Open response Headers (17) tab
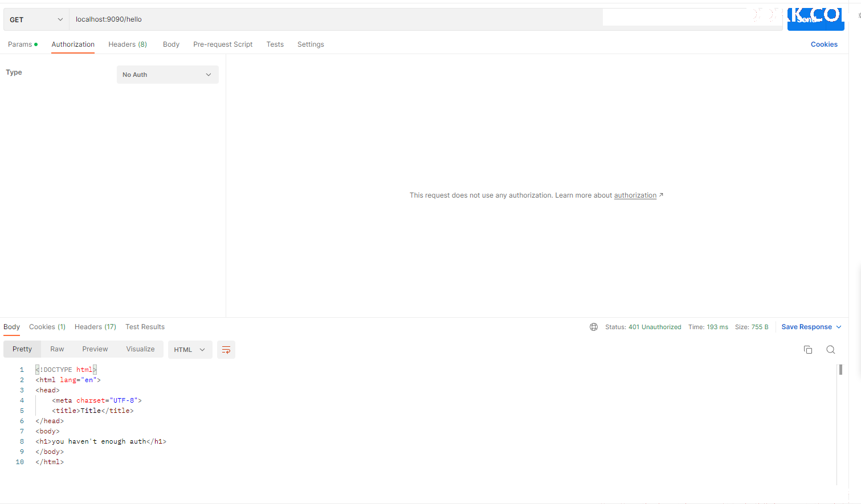The width and height of the screenshot is (861, 504). 95,327
